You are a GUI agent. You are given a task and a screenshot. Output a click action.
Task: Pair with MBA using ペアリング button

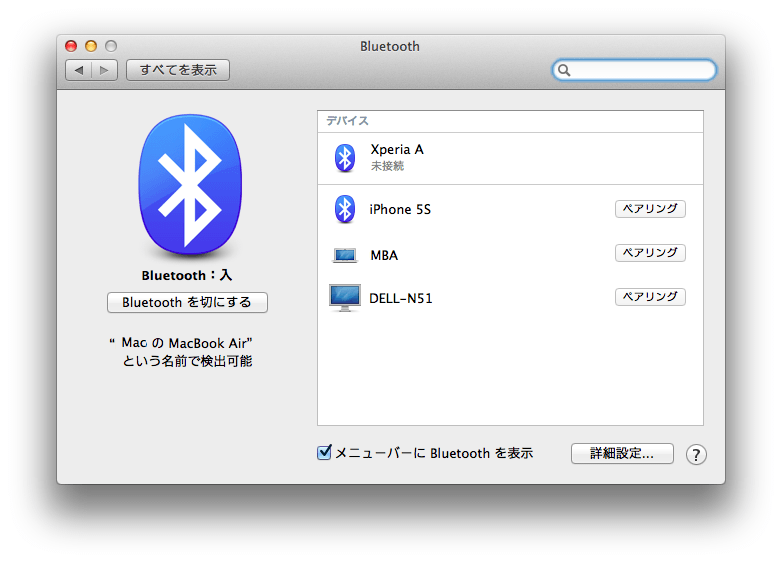(x=650, y=253)
